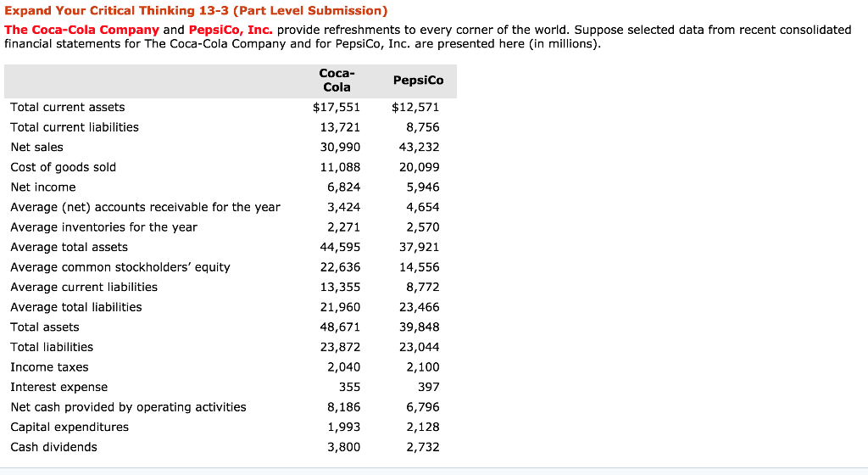
Task: Select the Total current assets row label
Action: (x=68, y=108)
